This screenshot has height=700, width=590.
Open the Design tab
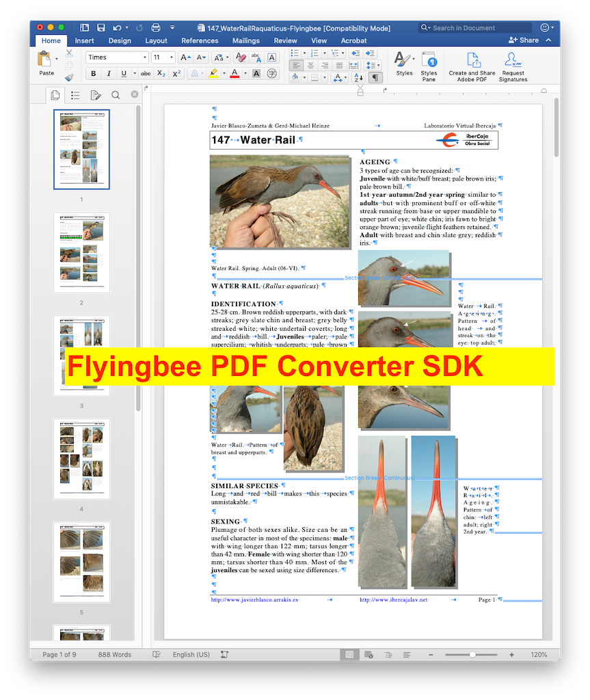[120, 40]
